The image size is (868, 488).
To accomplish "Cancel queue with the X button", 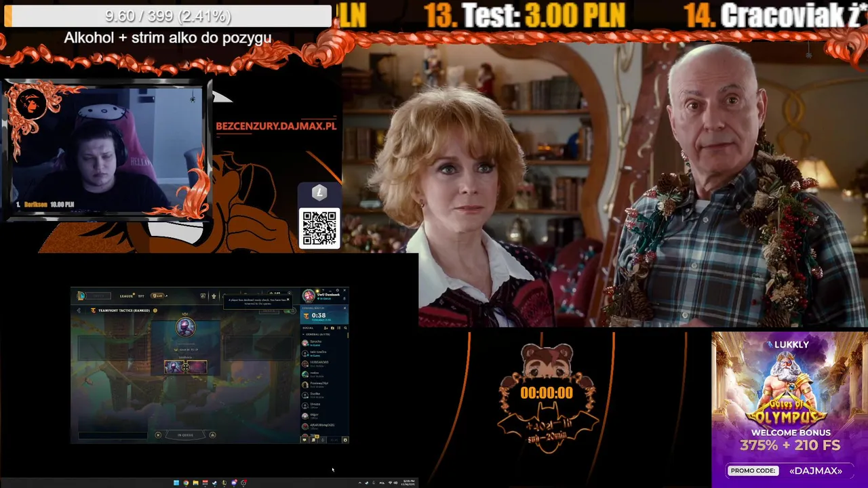I will tap(158, 435).
